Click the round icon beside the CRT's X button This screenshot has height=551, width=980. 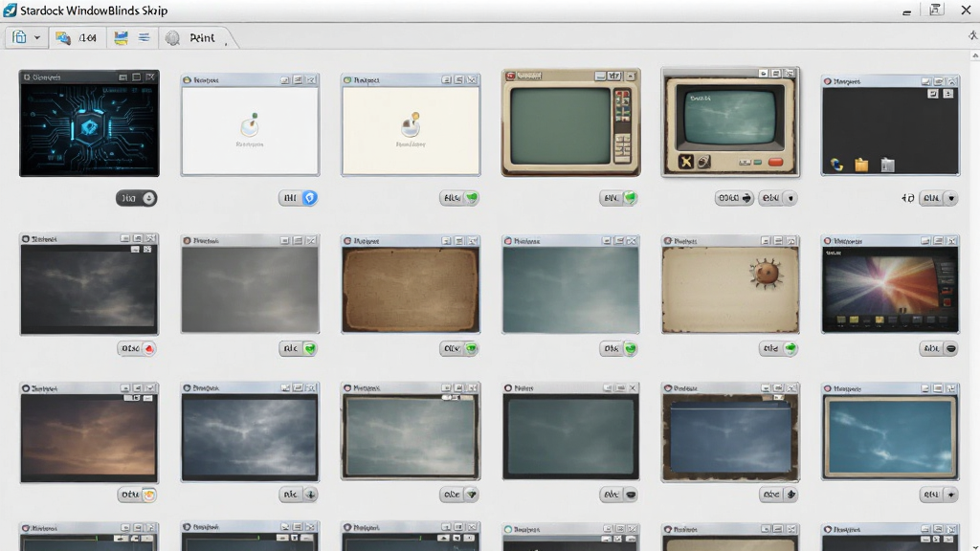pos(703,162)
